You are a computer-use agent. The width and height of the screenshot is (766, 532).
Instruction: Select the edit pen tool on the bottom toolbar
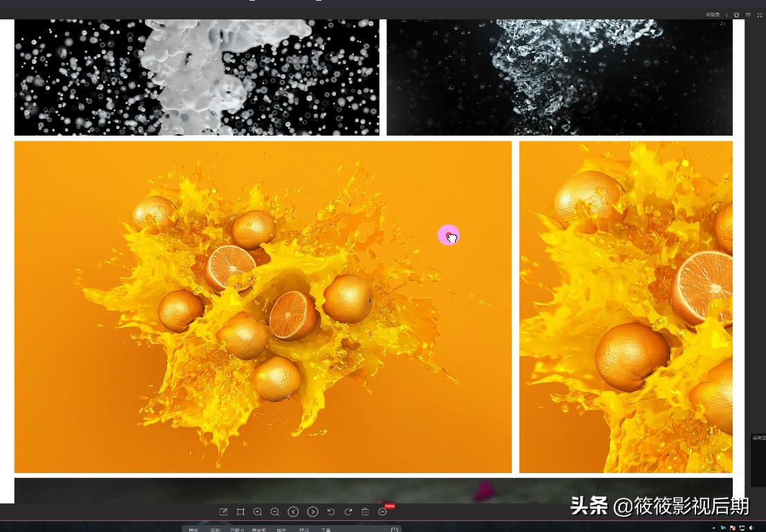click(x=224, y=511)
